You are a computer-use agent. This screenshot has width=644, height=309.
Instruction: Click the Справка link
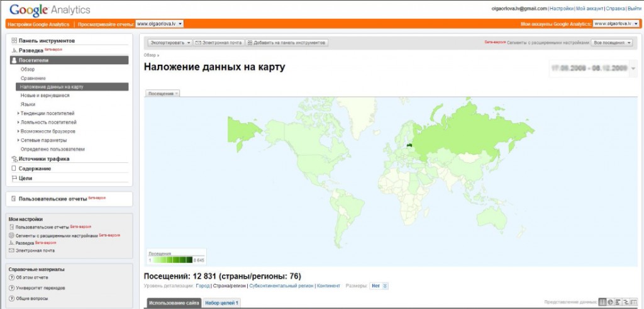click(x=615, y=8)
